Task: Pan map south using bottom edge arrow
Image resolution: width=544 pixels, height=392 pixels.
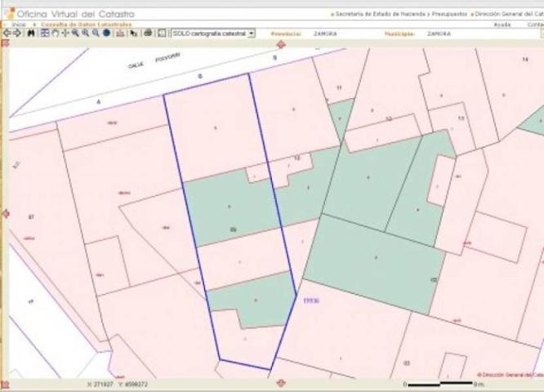Action: point(281,383)
